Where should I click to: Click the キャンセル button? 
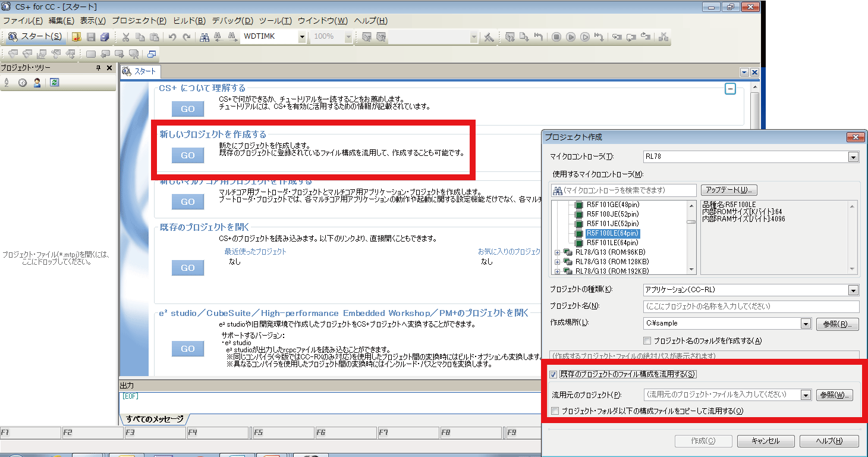point(766,441)
